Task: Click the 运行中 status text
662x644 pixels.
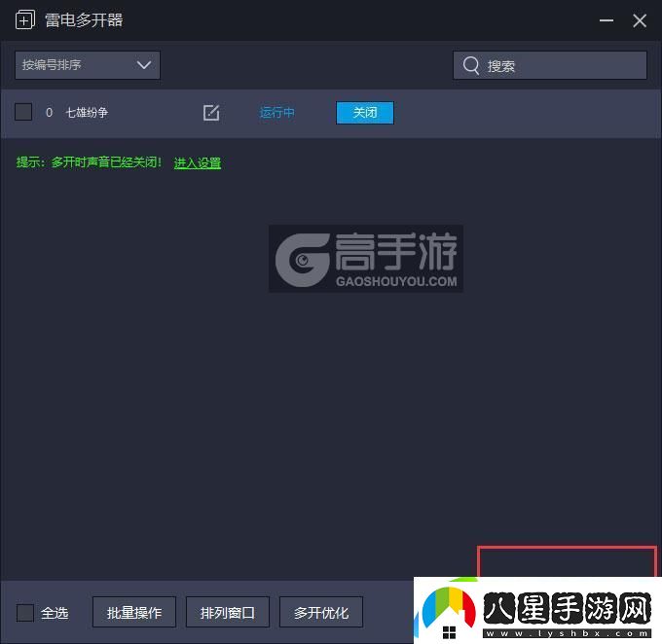Action: click(x=276, y=113)
